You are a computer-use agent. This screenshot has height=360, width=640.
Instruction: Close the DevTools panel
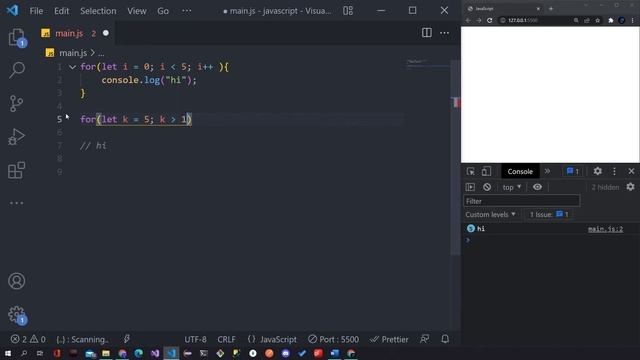pos(631,171)
